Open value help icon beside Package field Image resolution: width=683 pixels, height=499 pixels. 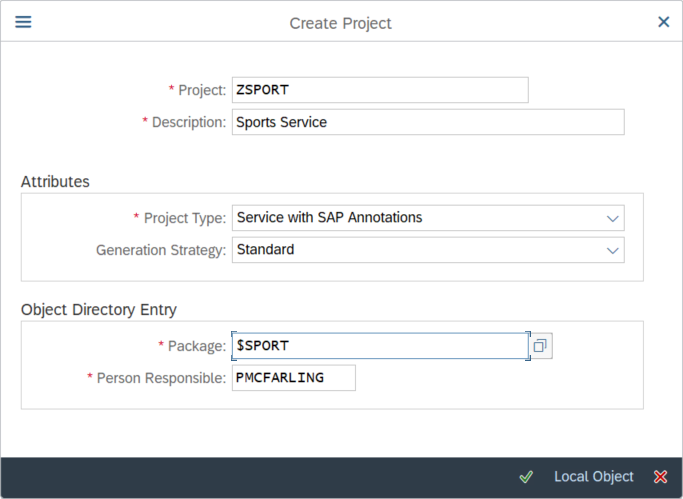click(540, 346)
